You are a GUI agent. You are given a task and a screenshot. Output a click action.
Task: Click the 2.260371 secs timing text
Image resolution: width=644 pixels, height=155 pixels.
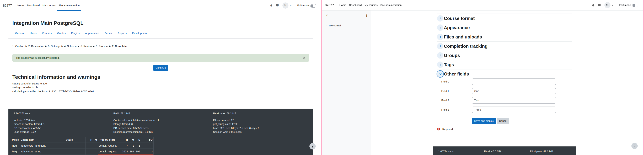[22, 114]
